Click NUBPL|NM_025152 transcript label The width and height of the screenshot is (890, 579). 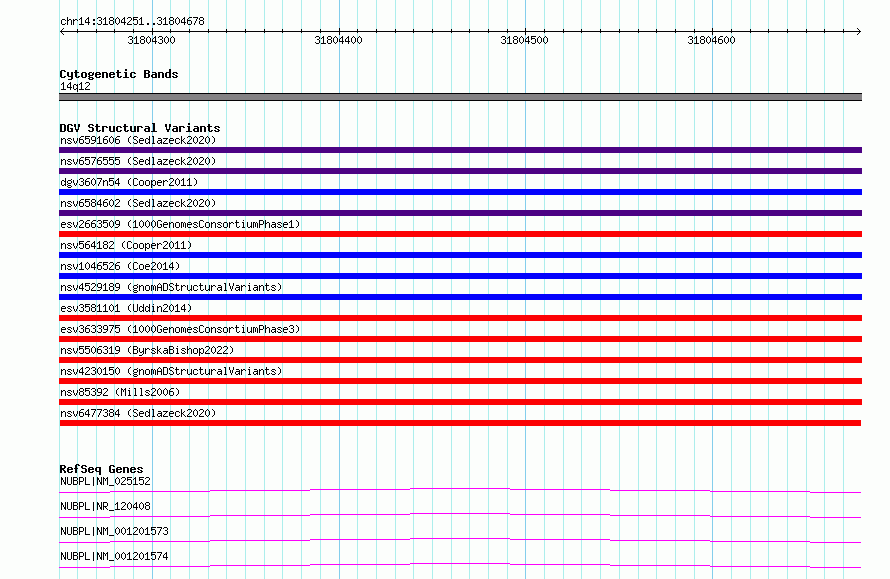(105, 481)
